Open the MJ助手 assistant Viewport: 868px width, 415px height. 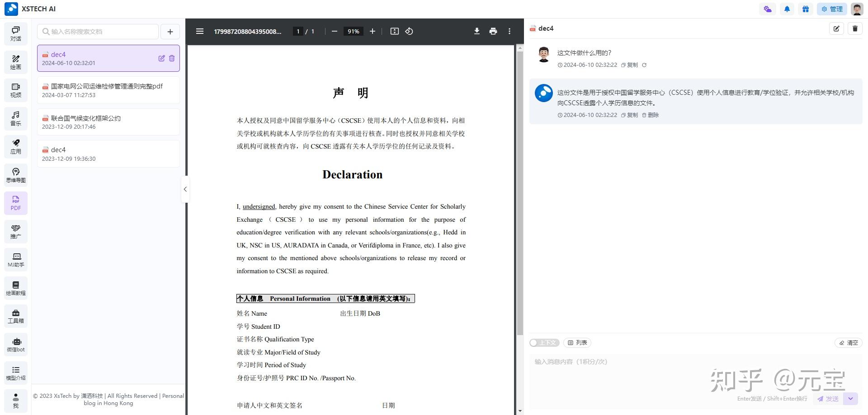tap(16, 260)
